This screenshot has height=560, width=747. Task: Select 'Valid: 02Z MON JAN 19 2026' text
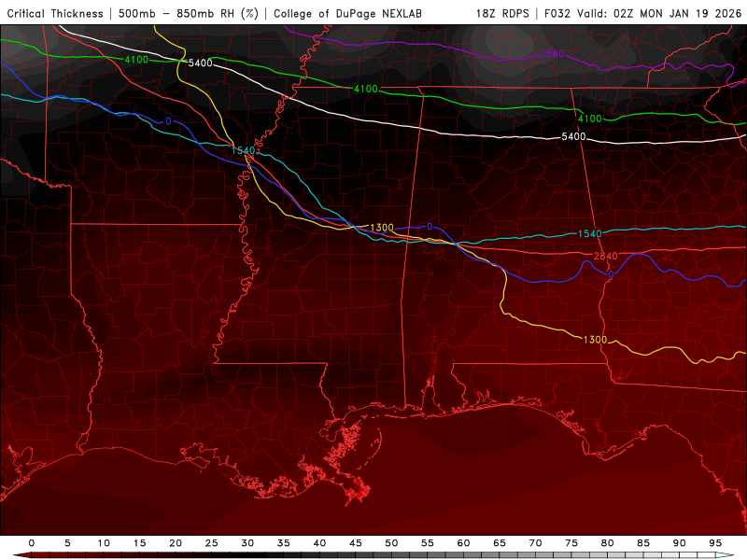point(659,14)
